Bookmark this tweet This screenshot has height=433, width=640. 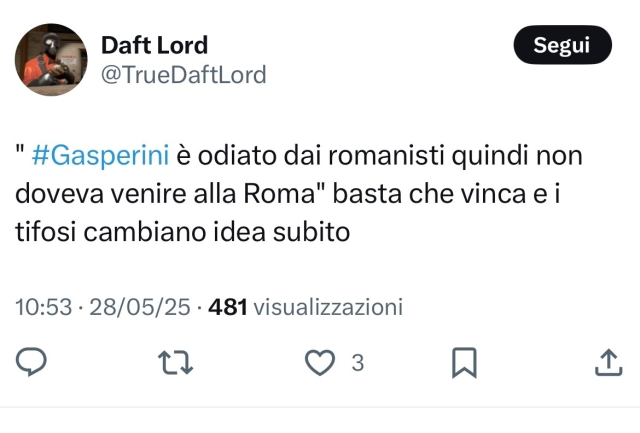[463, 364]
